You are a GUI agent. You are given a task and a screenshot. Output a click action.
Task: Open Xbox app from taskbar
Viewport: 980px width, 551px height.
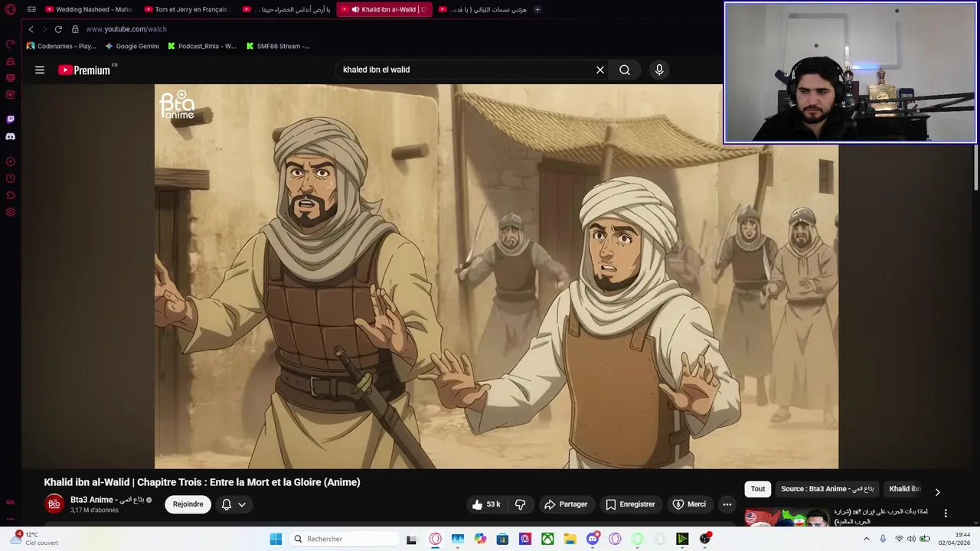pyautogui.click(x=547, y=539)
